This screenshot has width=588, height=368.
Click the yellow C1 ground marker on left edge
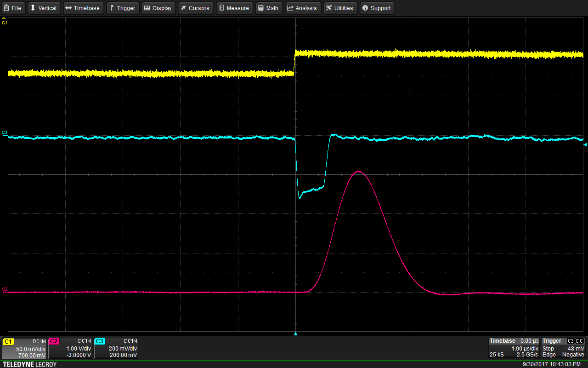pyautogui.click(x=5, y=21)
